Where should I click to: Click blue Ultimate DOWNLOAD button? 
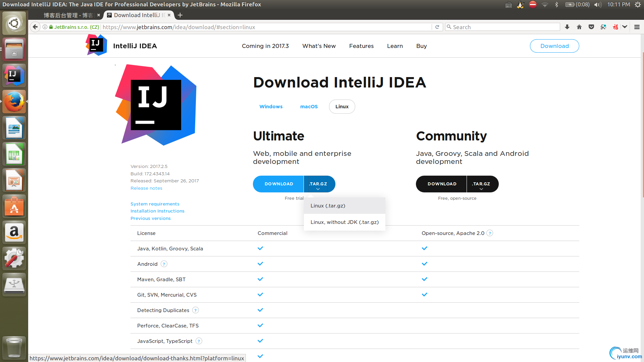278,184
